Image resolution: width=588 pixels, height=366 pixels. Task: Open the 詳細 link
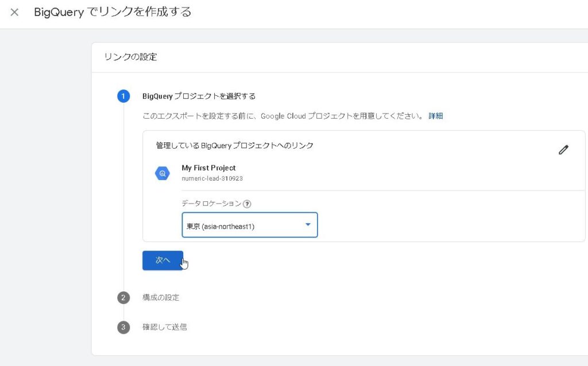coord(436,116)
